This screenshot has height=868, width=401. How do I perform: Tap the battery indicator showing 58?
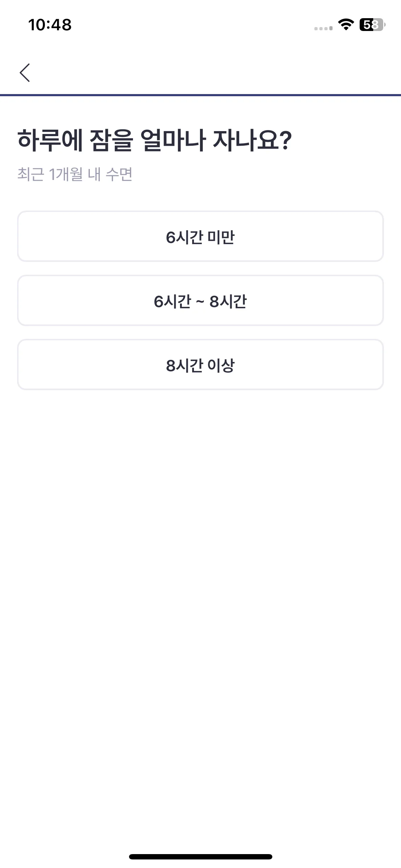[372, 25]
